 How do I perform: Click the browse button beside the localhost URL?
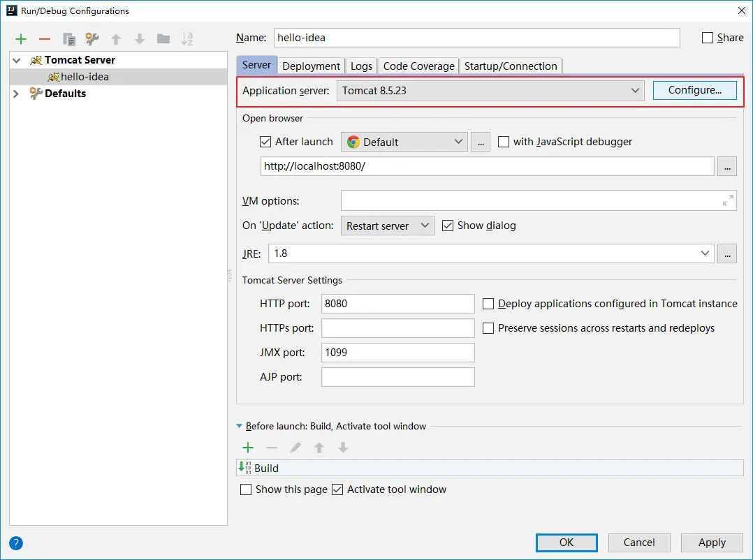coord(727,166)
